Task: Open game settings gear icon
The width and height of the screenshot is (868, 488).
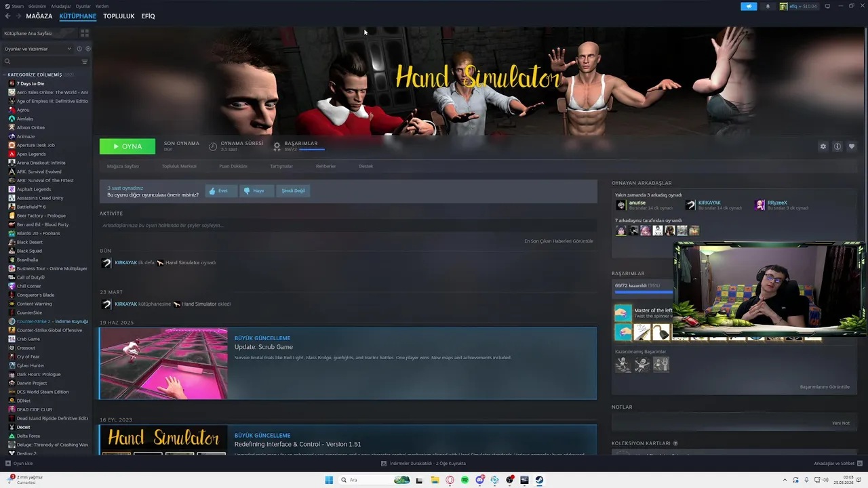Action: point(823,146)
